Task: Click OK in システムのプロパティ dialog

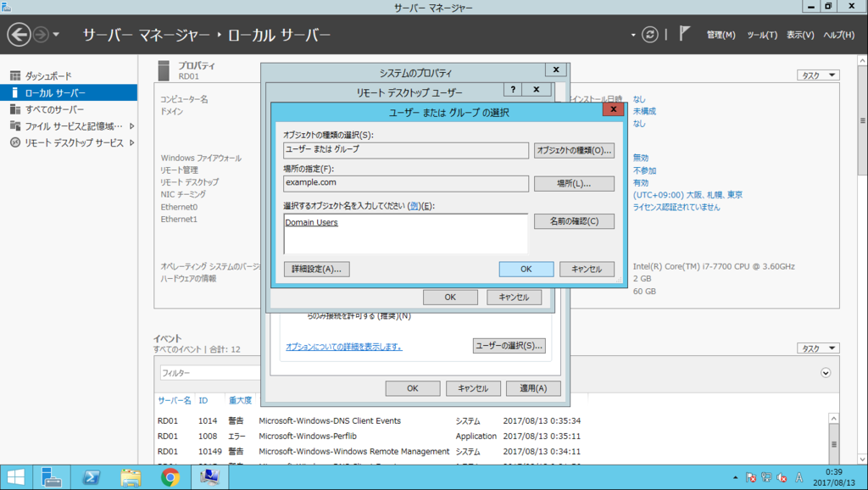Action: (413, 388)
